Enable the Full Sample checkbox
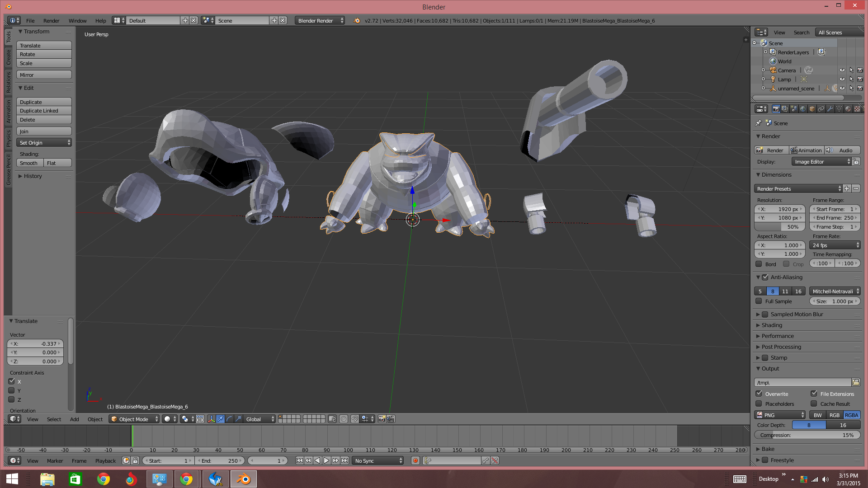 (x=759, y=301)
